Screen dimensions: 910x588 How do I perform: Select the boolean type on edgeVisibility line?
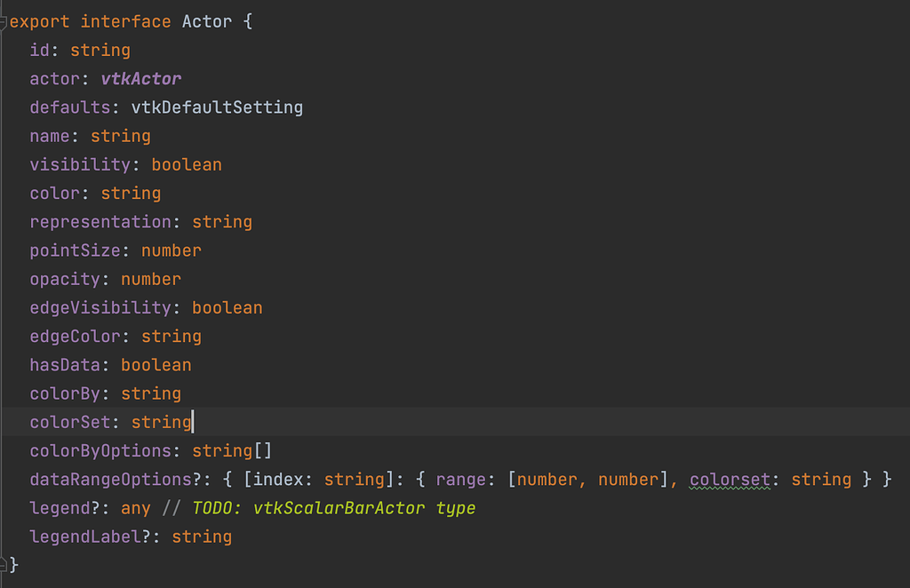[x=227, y=307]
